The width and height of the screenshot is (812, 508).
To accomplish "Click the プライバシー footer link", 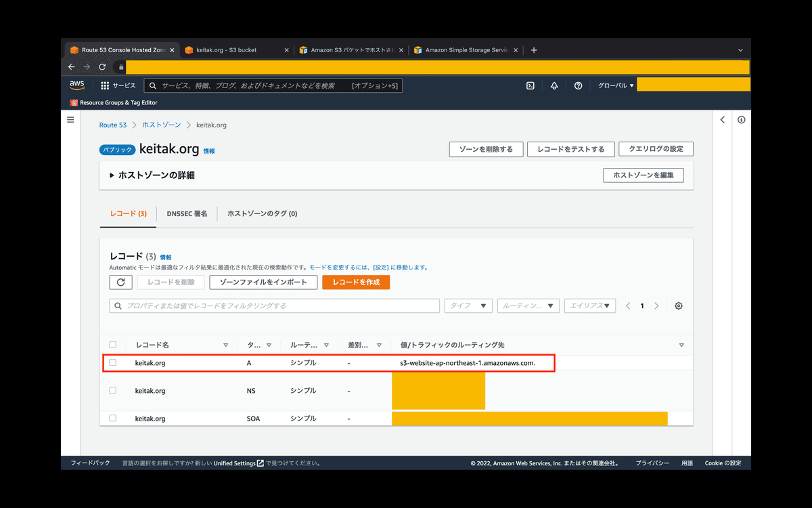I will [652, 463].
